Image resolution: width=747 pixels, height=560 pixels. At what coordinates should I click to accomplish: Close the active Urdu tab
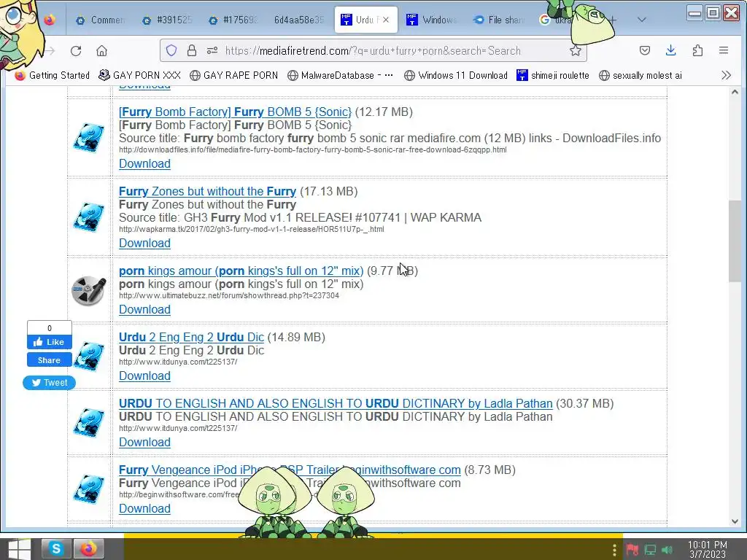point(386,20)
